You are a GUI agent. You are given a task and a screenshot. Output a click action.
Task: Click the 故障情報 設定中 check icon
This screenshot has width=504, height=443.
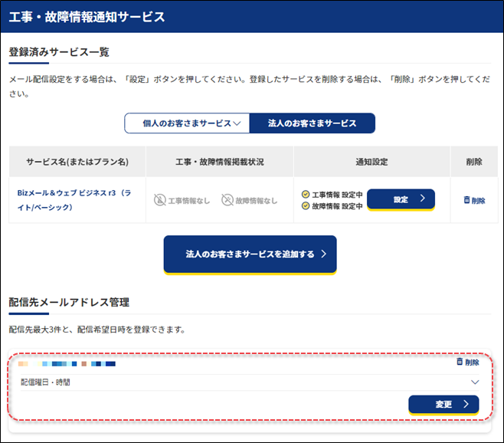[306, 205]
